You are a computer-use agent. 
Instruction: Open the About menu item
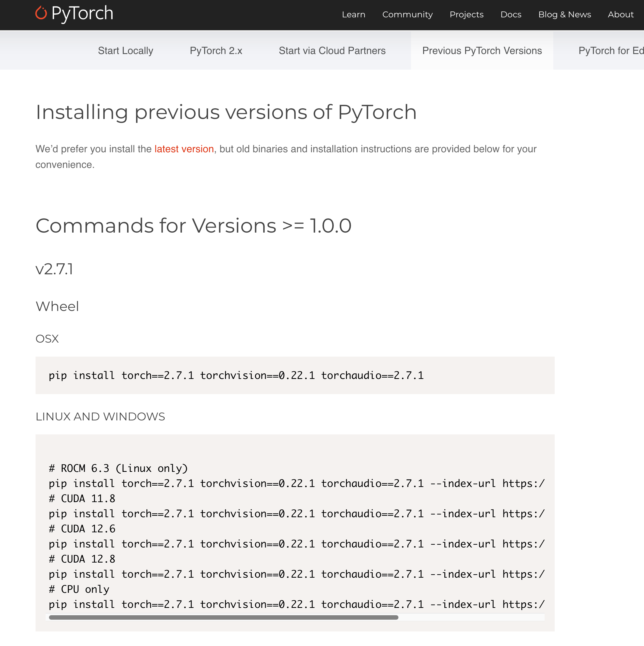tap(620, 14)
